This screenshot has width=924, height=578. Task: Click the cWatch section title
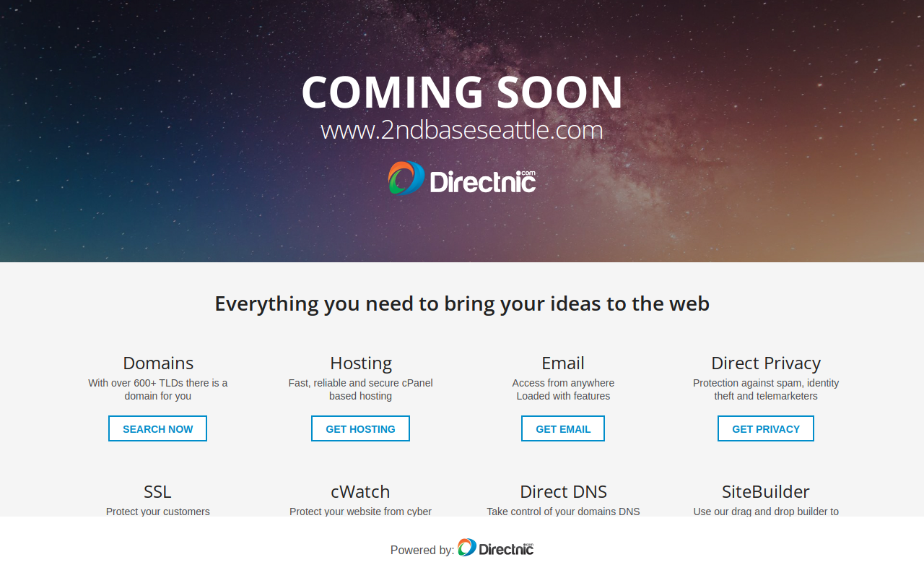[360, 491]
